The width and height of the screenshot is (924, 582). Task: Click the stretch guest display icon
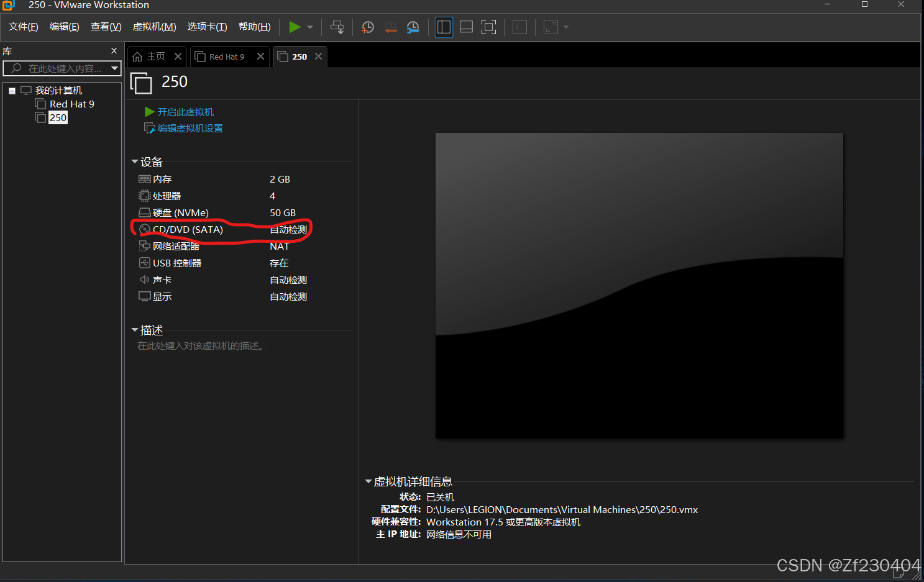[x=551, y=27]
